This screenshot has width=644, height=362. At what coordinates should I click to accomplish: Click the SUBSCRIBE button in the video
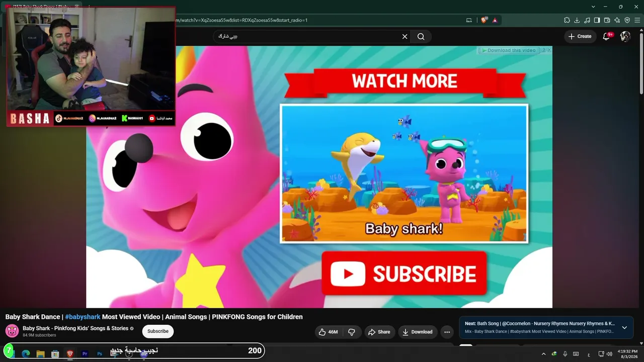405,274
